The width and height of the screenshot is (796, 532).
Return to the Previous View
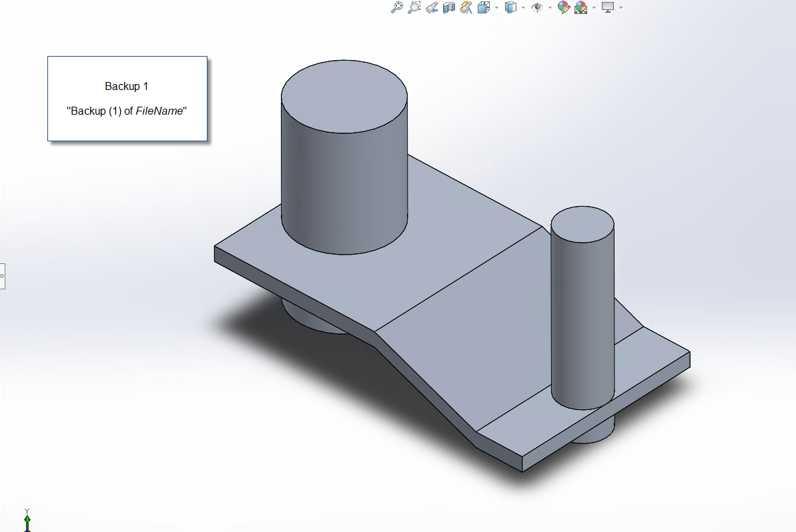click(x=431, y=7)
